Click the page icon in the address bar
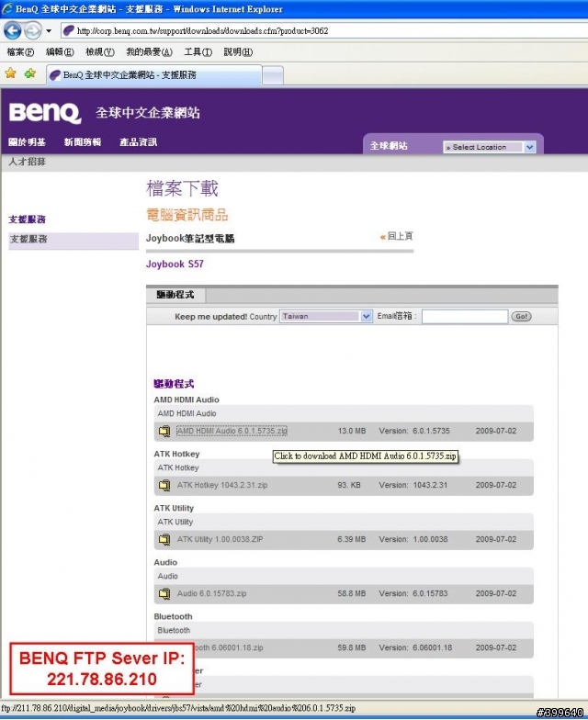Viewport: 588px width, 720px height. coord(68,31)
